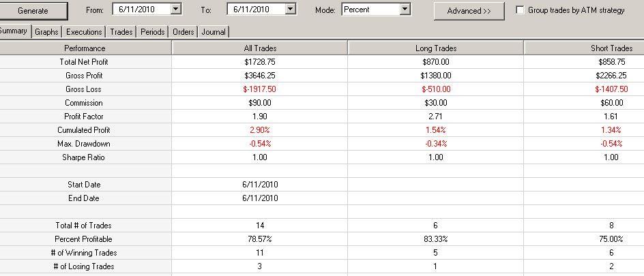Enable Group trades by ATM strategy
The width and height of the screenshot is (644, 276).
point(520,10)
